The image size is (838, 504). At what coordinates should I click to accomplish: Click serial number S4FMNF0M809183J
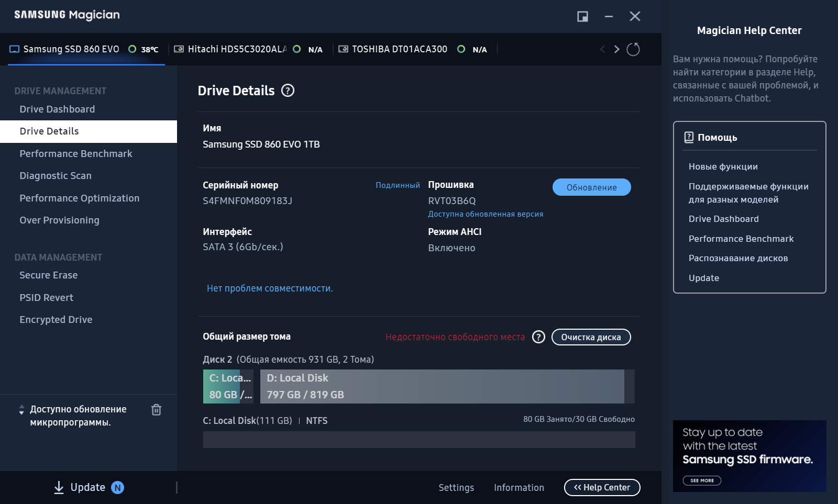(x=248, y=201)
